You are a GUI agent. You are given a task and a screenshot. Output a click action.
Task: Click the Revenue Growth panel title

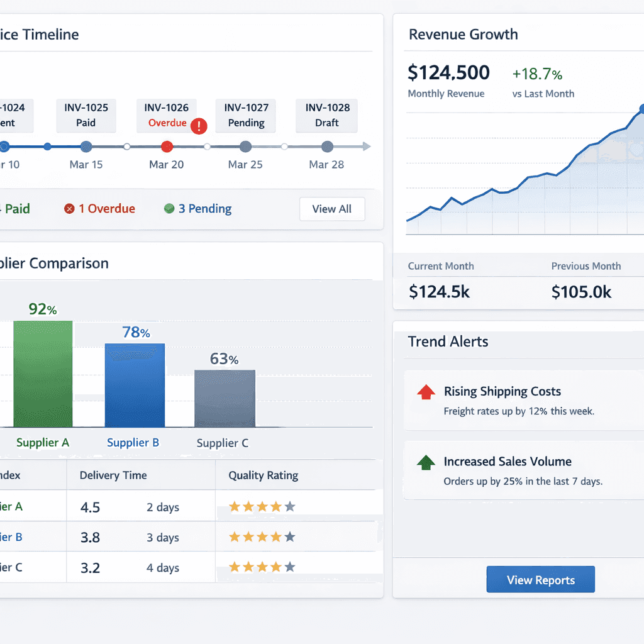464,35
